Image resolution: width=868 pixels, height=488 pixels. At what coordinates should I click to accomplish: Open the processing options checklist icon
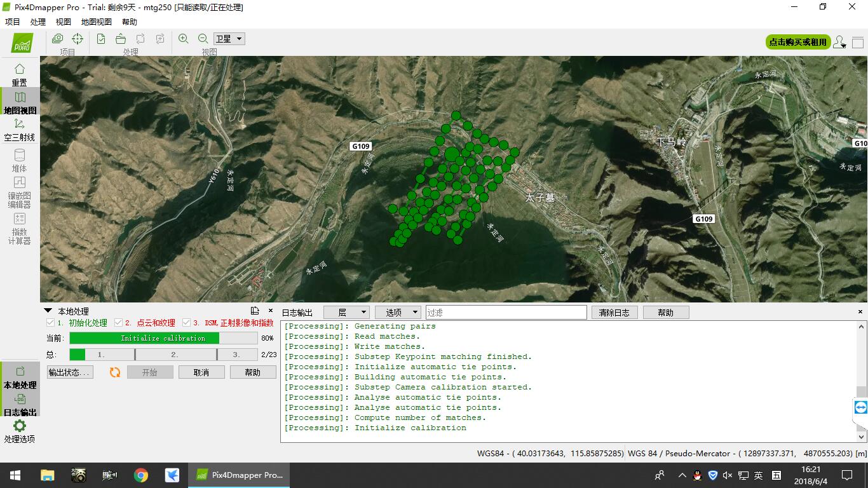101,39
